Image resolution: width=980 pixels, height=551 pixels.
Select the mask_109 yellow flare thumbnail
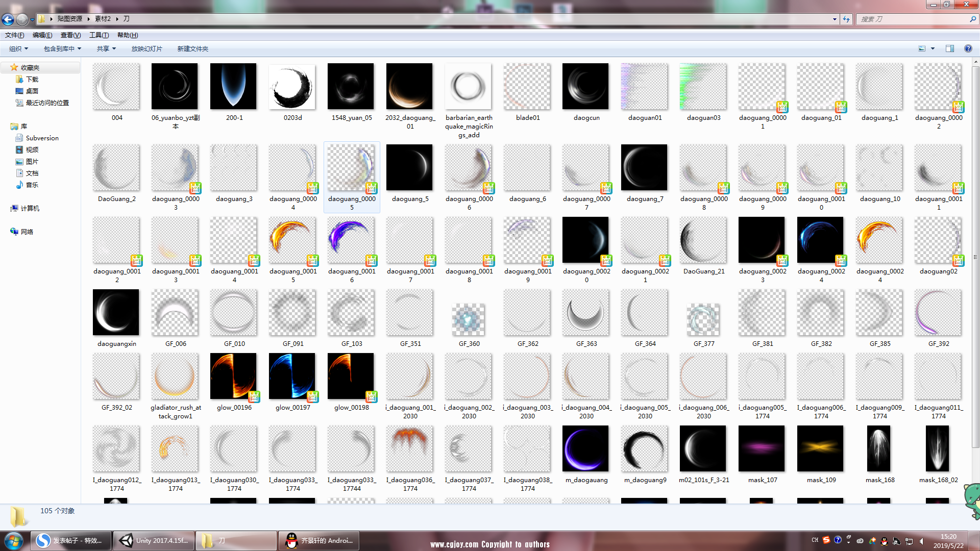(821, 448)
